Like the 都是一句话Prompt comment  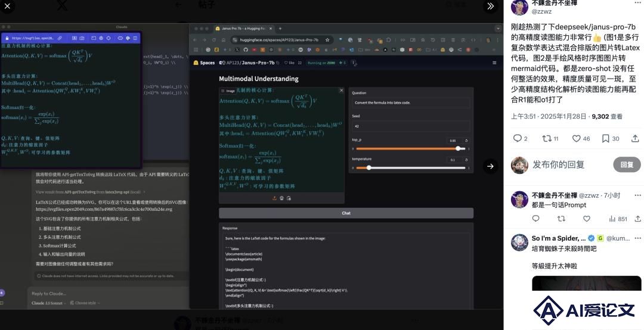(587, 219)
